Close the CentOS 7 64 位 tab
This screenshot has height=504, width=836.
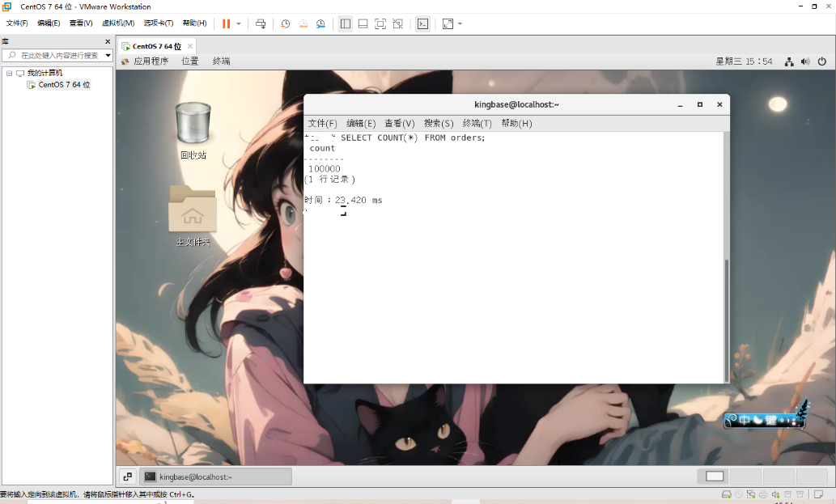coord(190,46)
